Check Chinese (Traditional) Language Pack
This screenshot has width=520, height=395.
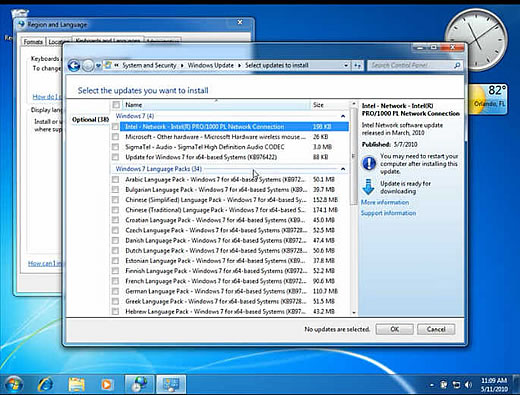tap(115, 210)
